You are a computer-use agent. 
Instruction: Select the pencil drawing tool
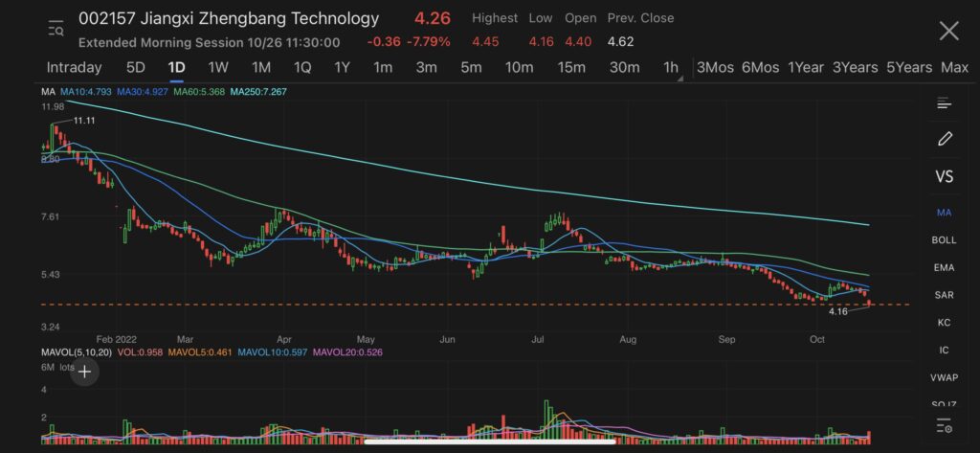click(945, 139)
